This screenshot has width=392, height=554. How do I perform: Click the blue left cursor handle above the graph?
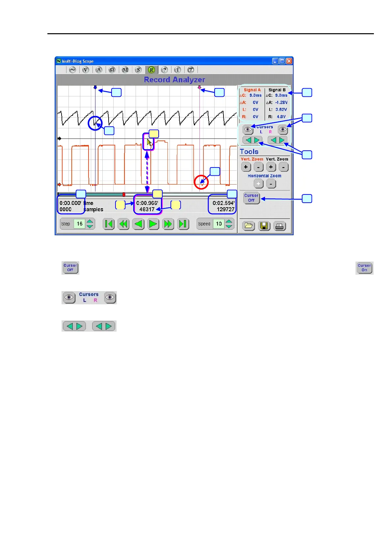point(95,88)
